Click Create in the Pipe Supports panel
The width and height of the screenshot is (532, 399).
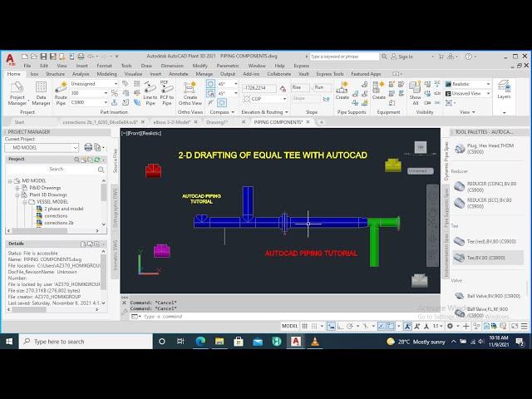point(342,91)
